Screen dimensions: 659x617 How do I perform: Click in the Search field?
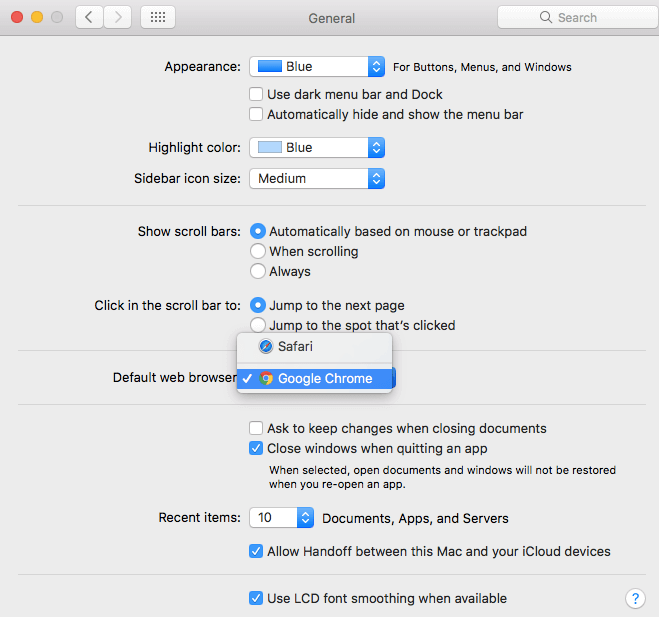578,17
